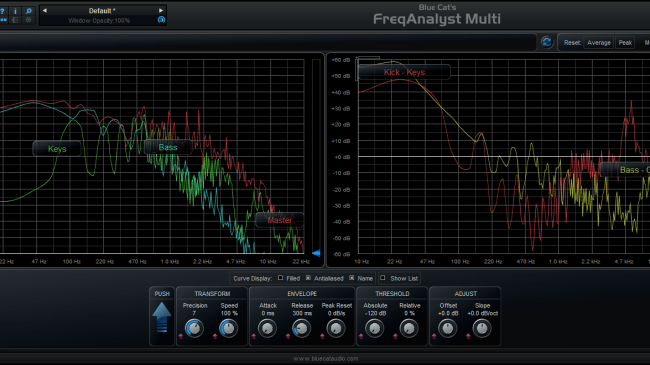Click the Precision knob
650x365 pixels.
194,328
